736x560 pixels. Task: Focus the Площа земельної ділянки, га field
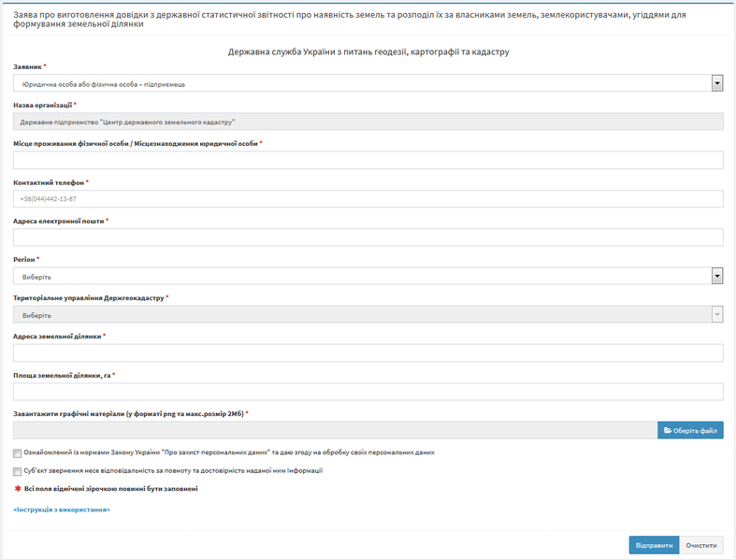[368, 391]
